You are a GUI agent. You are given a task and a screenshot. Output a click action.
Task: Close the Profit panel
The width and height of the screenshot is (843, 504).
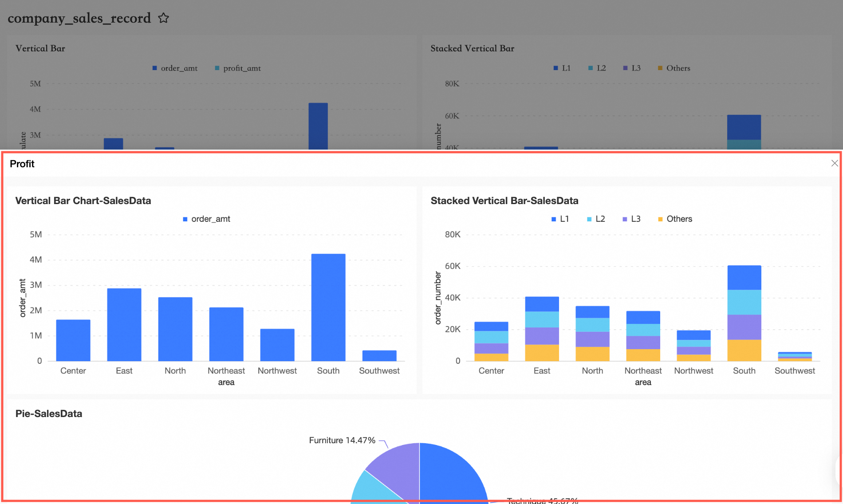point(835,163)
